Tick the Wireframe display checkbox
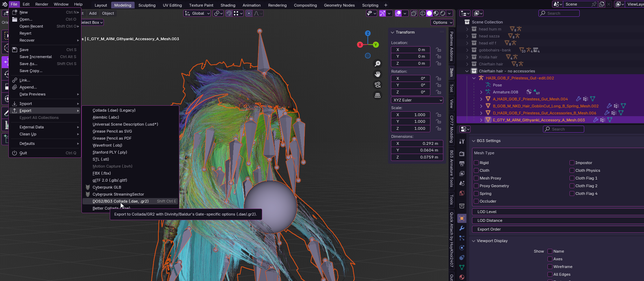 click(550, 267)
